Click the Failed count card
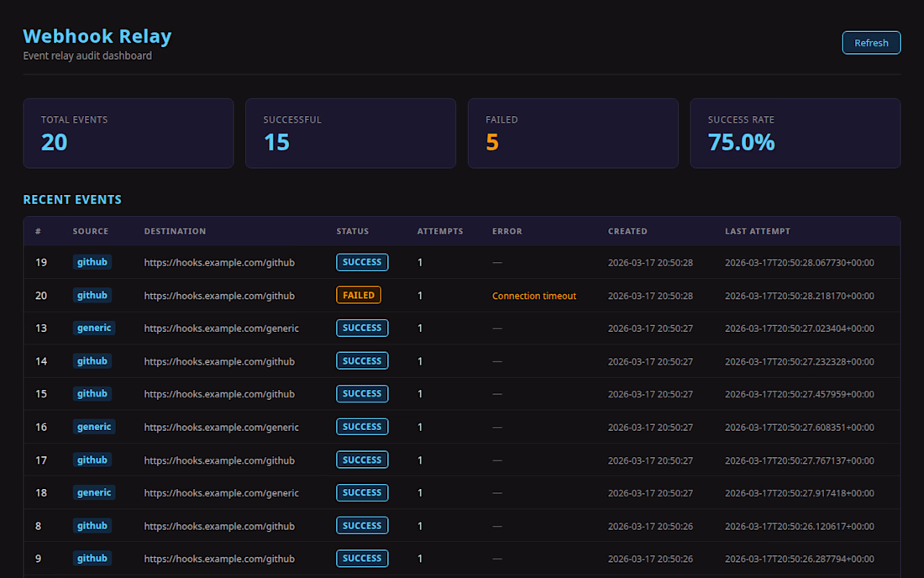This screenshot has width=924, height=578. click(x=572, y=134)
